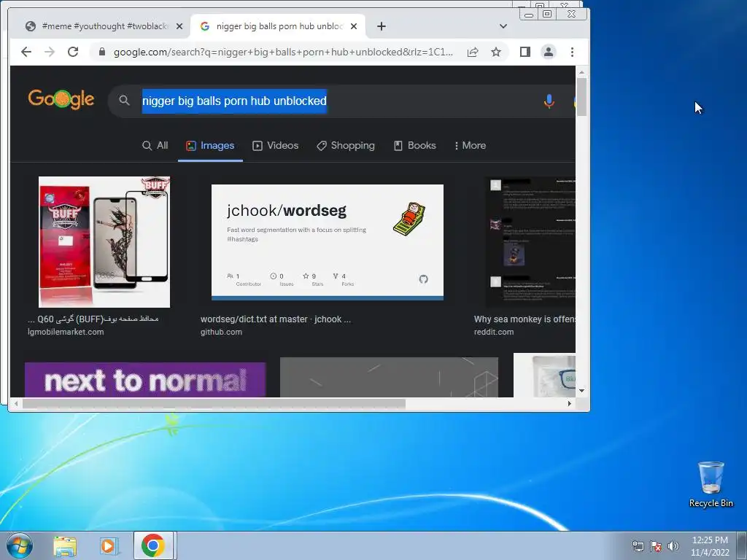Open a new tab with the plus button
Viewport: 747px width, 560px height.
(381, 26)
